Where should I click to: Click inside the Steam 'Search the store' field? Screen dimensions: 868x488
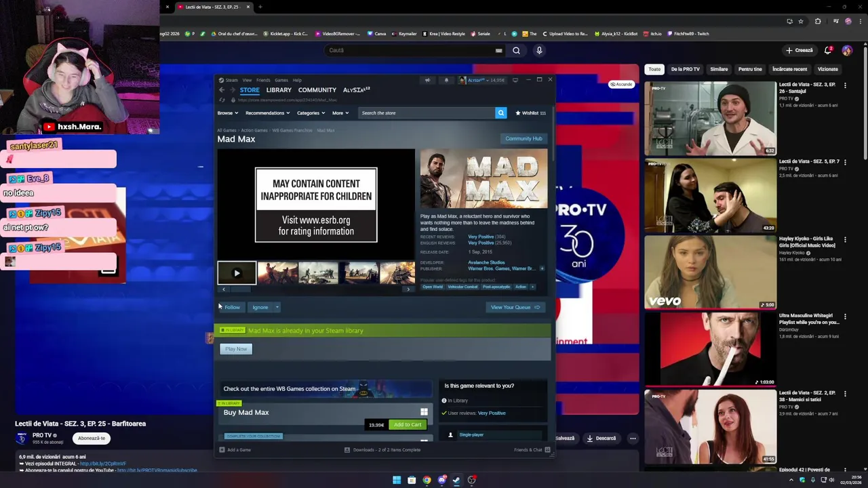coord(427,113)
